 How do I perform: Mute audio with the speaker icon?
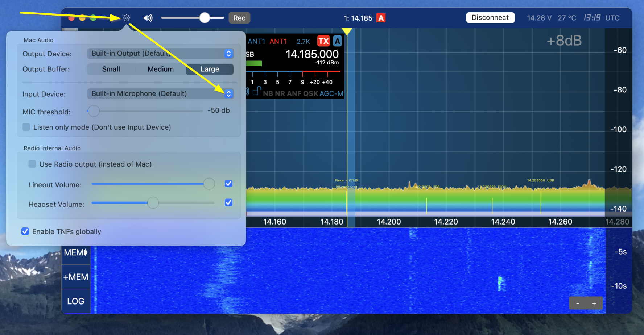tap(148, 18)
